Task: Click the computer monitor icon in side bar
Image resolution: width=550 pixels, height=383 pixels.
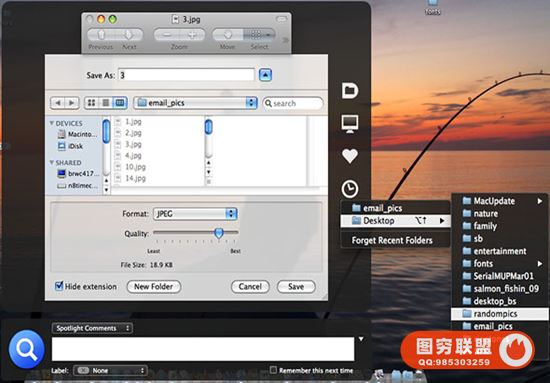Action: pos(350,123)
